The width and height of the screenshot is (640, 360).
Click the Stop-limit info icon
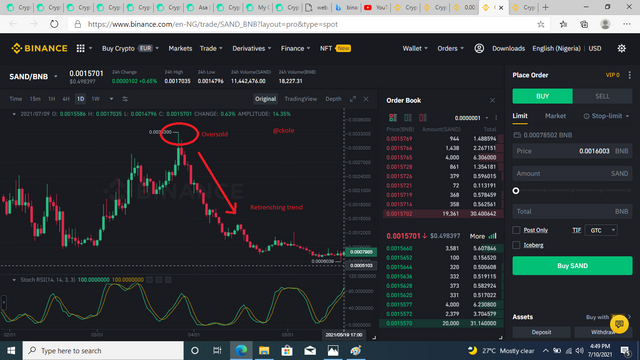click(x=586, y=116)
